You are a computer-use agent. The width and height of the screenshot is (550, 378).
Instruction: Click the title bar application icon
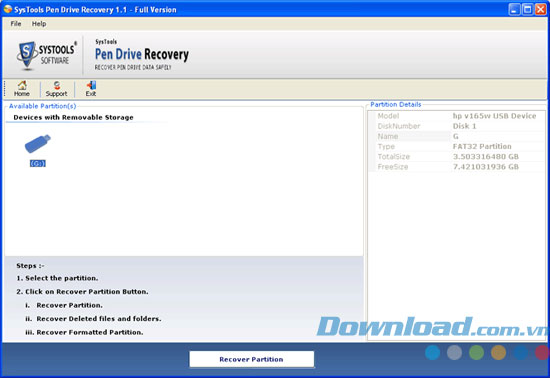(x=8, y=9)
